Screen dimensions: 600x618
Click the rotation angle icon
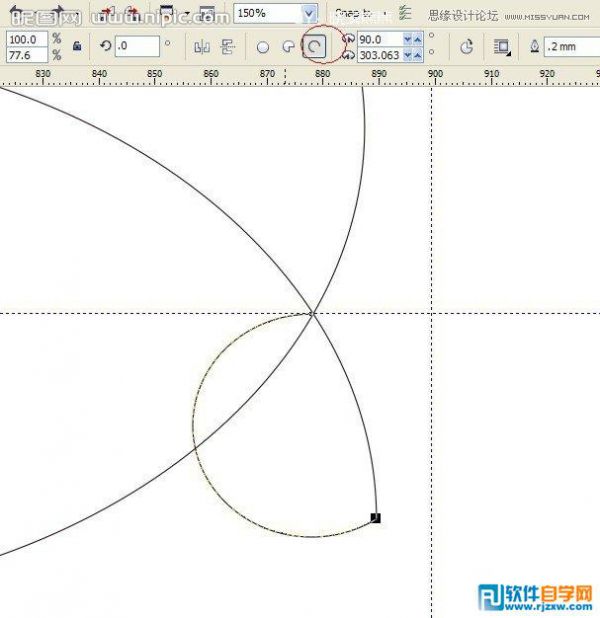point(105,46)
